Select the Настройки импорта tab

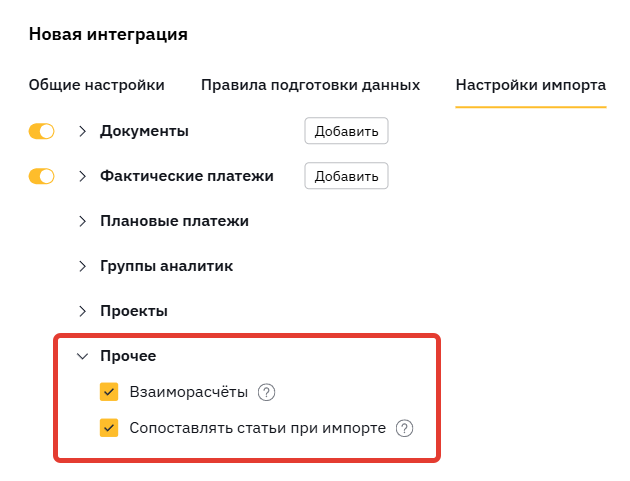click(x=531, y=85)
